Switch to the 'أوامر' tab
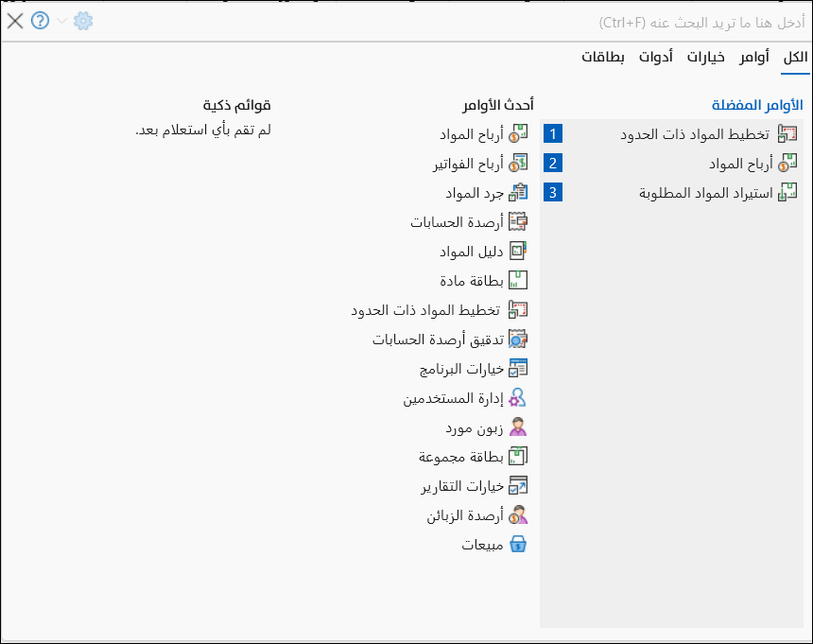Screen dimensions: 813x644 click(753, 57)
